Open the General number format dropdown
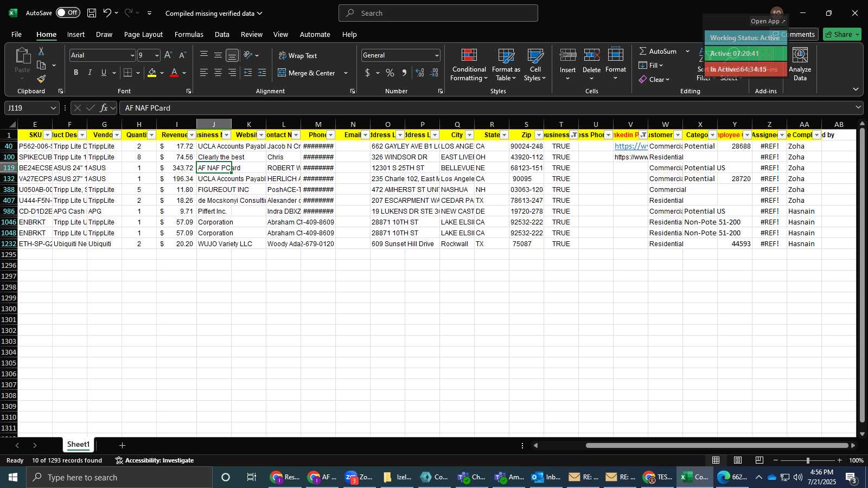Viewport: 868px width, 488px height. pos(436,55)
